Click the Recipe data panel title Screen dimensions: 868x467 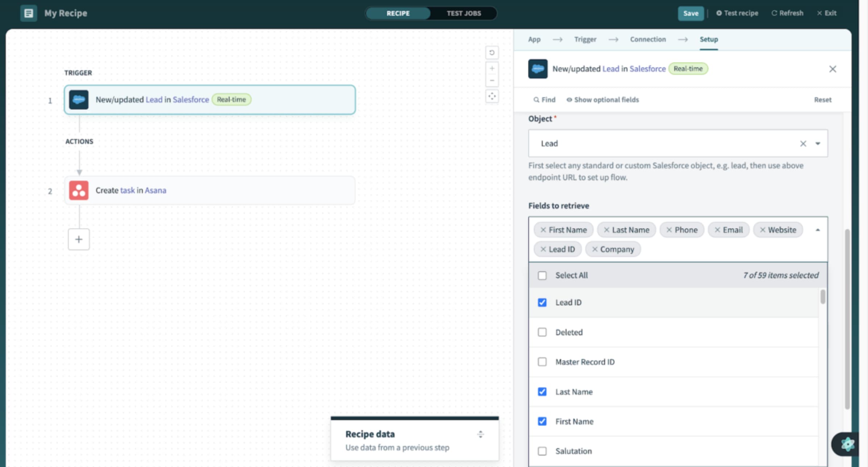[370, 434]
